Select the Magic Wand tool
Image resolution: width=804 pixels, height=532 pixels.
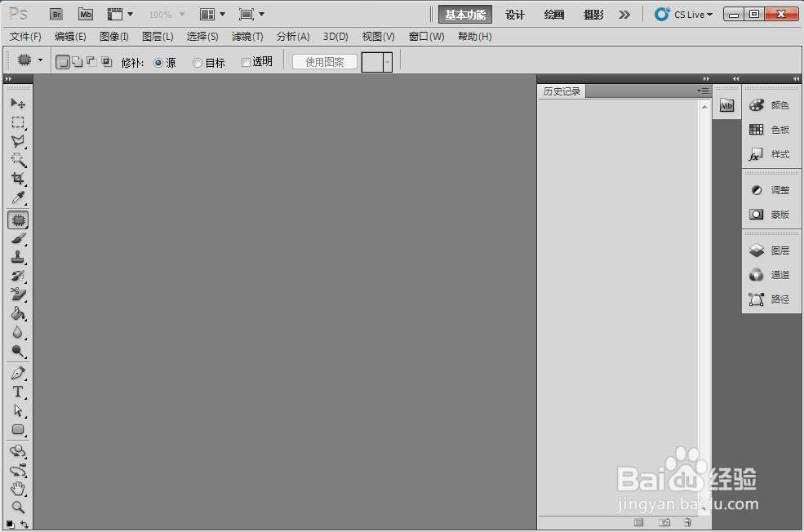tap(18, 159)
